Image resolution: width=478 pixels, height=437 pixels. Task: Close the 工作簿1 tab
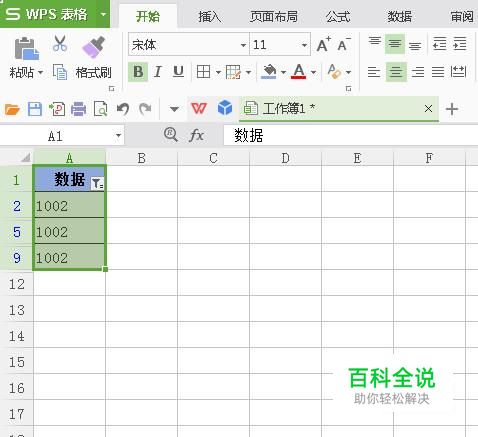point(428,108)
